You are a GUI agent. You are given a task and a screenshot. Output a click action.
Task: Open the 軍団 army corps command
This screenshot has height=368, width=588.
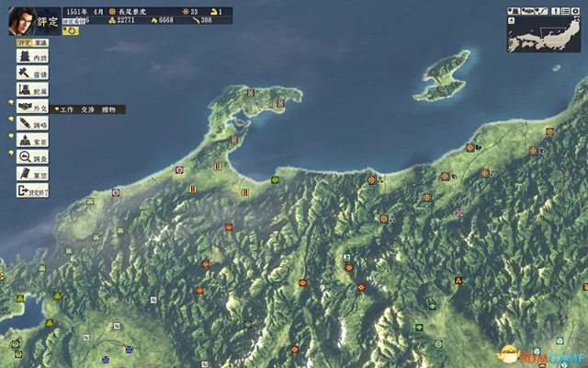[x=32, y=174]
